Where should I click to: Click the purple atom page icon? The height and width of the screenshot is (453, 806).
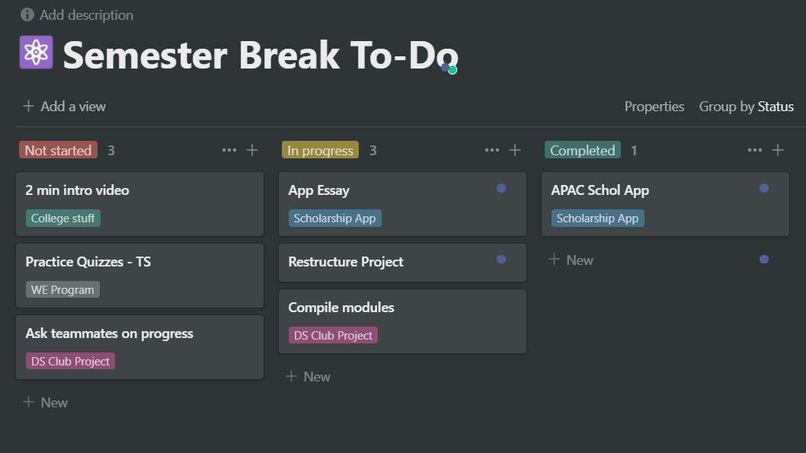[36, 52]
